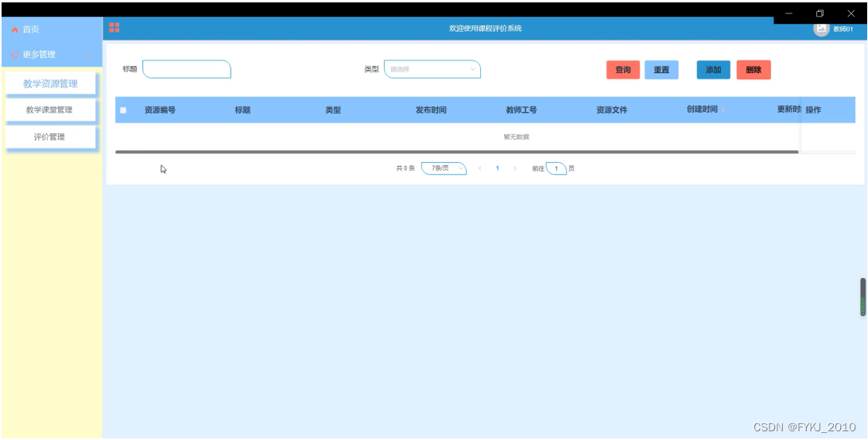Select 教学课堂管理 menu item
Viewport: 868px width, 440px height.
(50, 110)
